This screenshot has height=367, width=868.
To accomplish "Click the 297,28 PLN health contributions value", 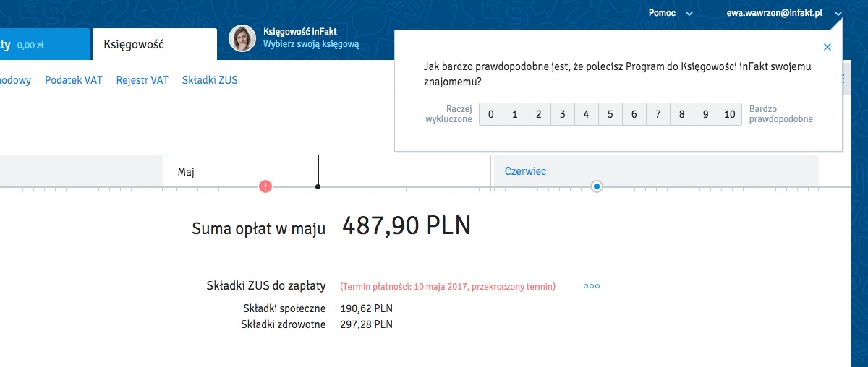I will coord(367,324).
